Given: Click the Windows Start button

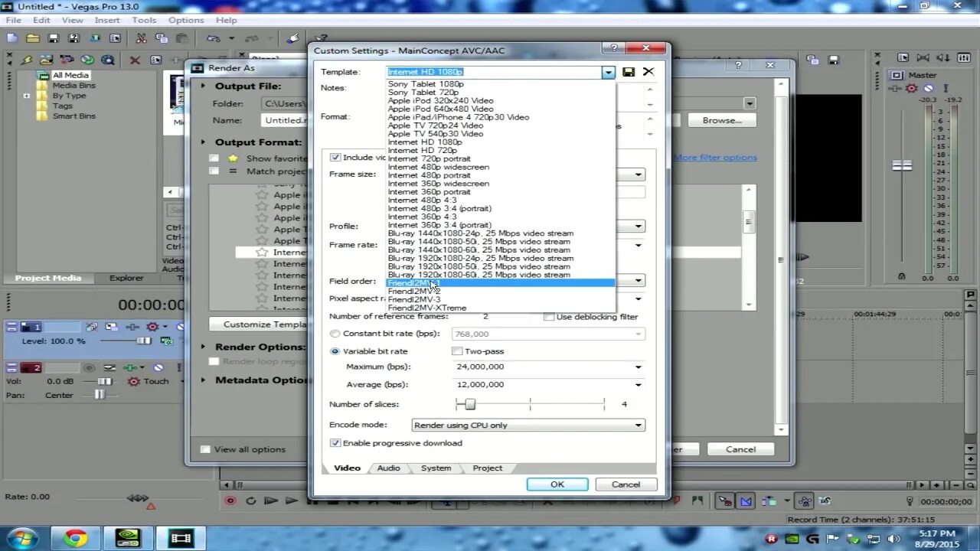Looking at the screenshot, I should pyautogui.click(x=22, y=538).
